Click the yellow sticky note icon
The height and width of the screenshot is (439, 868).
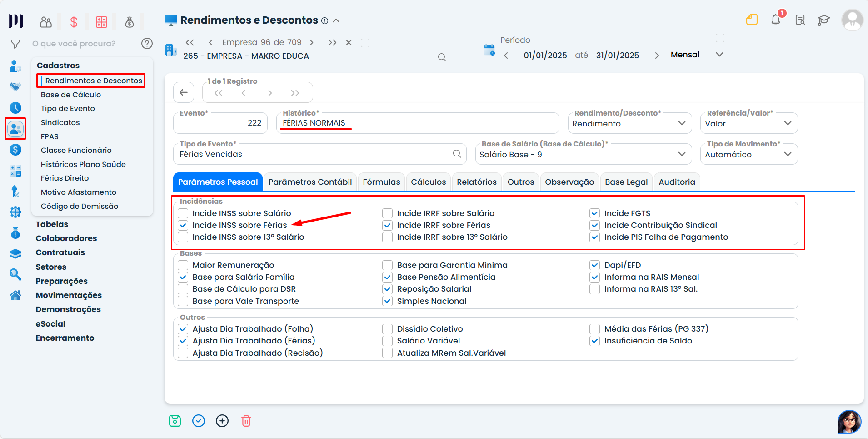[752, 20]
